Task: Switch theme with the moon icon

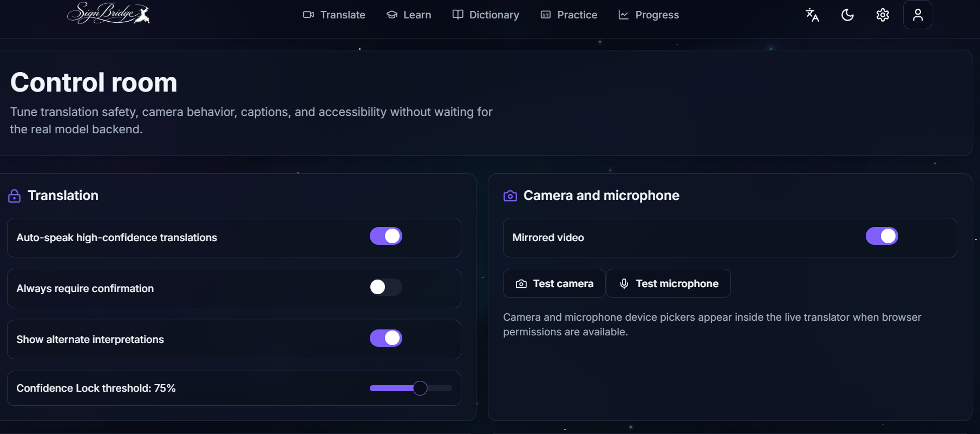Action: point(847,15)
